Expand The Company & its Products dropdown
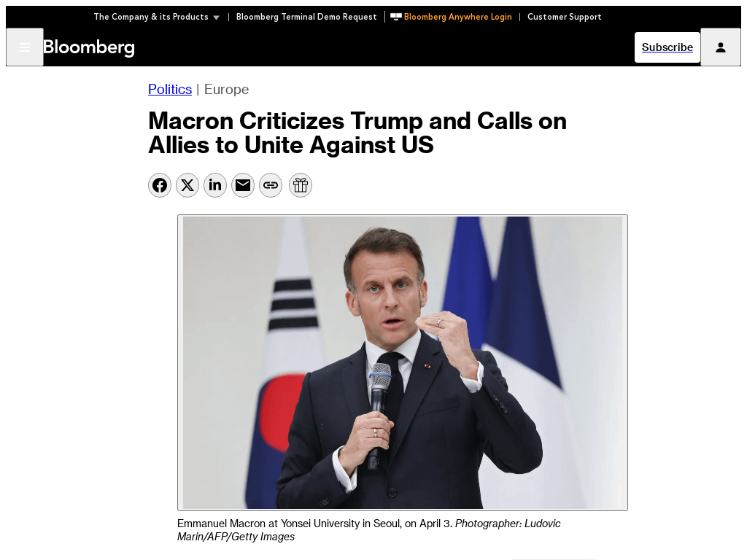 tap(156, 17)
